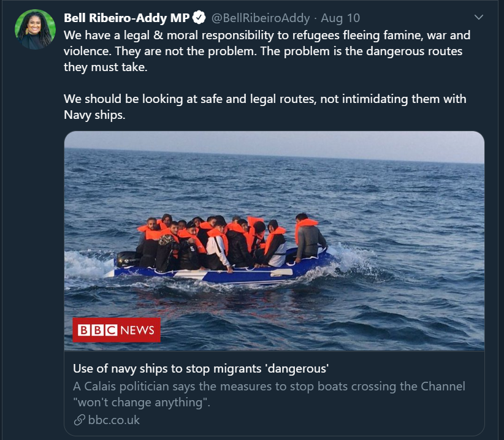This screenshot has height=440, width=504.
Task: Click the blue inflatable boat hull in photo
Action: coord(222,272)
